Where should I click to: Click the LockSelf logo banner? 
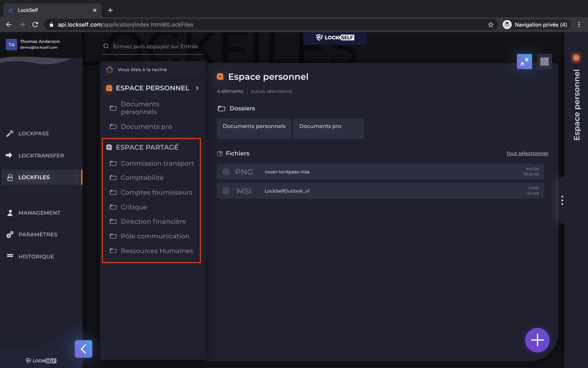(x=335, y=38)
